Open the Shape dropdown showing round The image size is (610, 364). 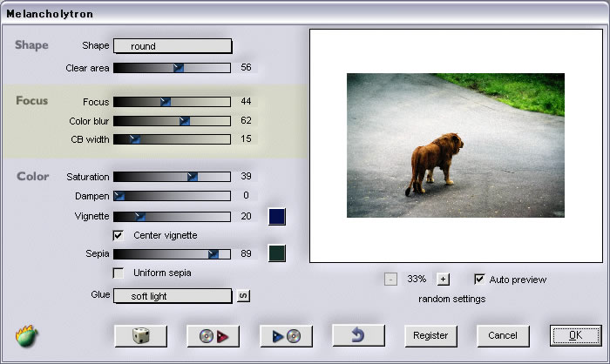[x=173, y=46]
